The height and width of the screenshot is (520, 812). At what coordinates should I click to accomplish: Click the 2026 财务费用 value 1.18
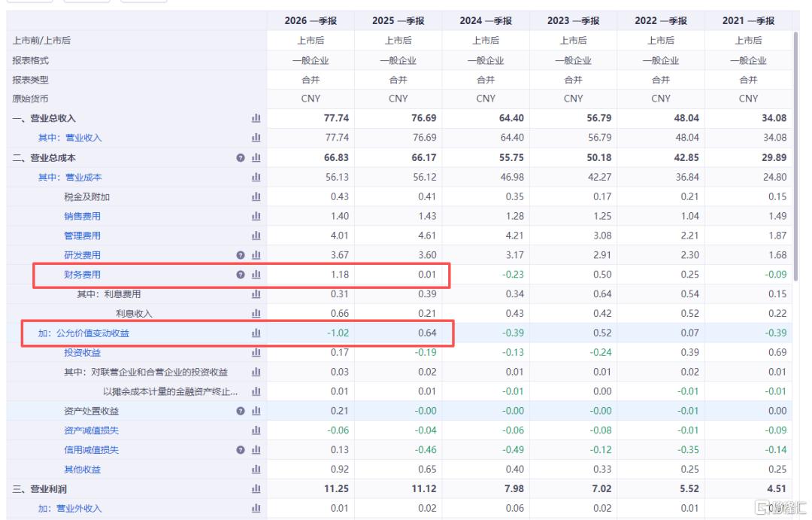[340, 275]
